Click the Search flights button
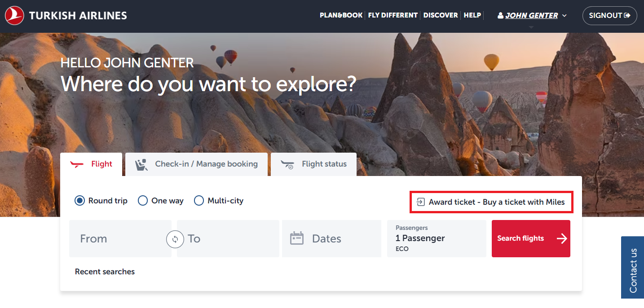This screenshot has height=308, width=644. click(531, 238)
